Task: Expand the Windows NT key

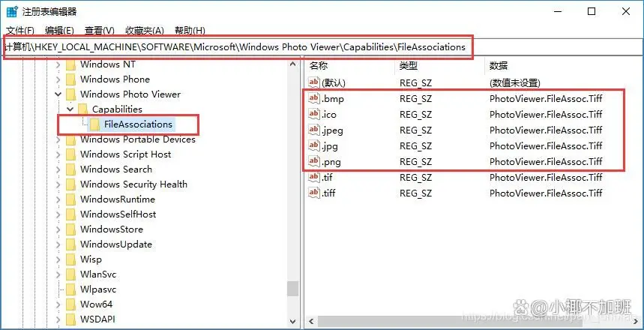Action: [58, 64]
